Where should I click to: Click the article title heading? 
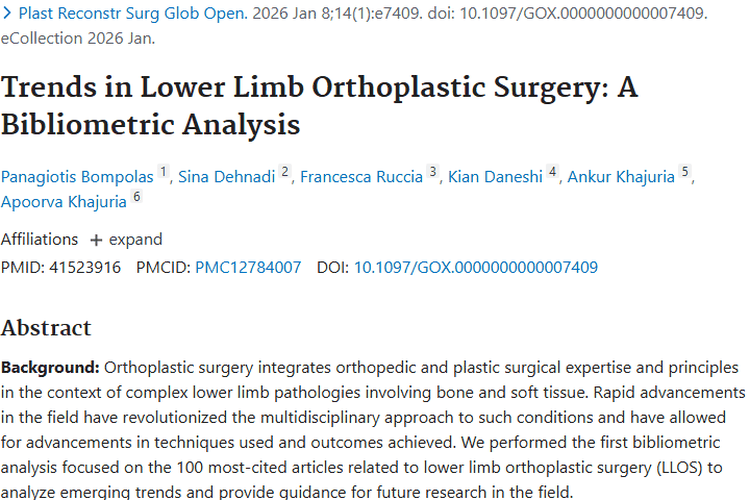tap(319, 105)
